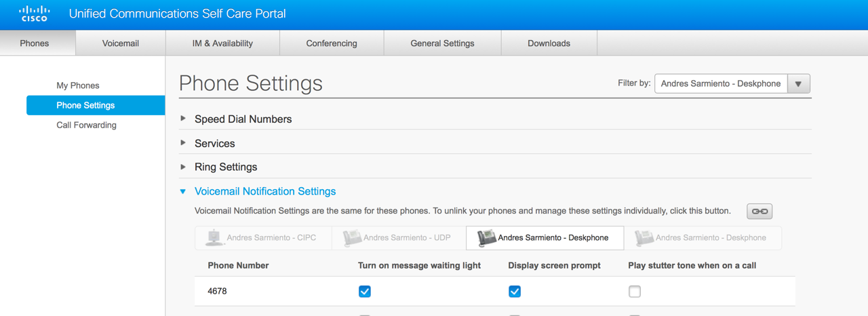This screenshot has width=868, height=316.
Task: Select My Phones in the sidebar
Action: [78, 85]
